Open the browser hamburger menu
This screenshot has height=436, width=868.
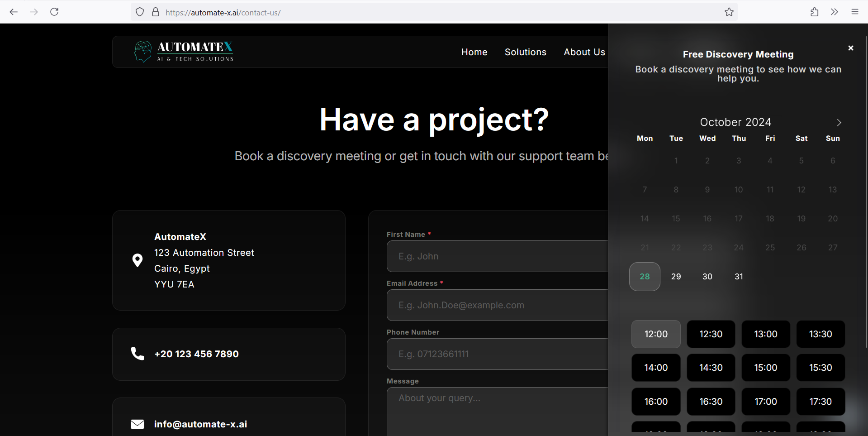pos(854,12)
